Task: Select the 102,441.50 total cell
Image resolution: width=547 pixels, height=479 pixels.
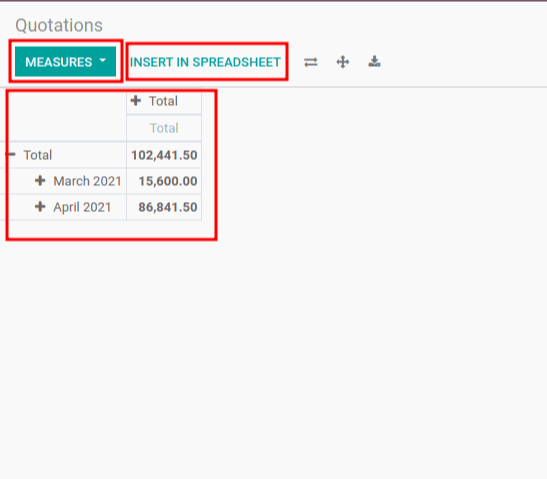Action: tap(164, 155)
